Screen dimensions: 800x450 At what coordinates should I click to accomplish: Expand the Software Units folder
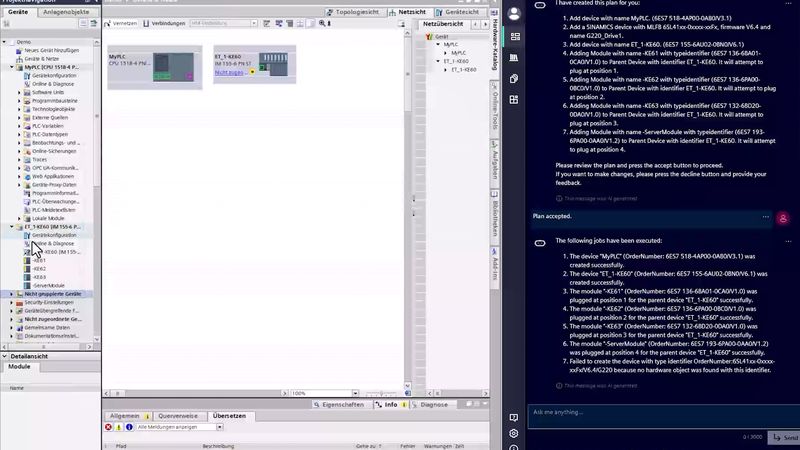coord(19,92)
